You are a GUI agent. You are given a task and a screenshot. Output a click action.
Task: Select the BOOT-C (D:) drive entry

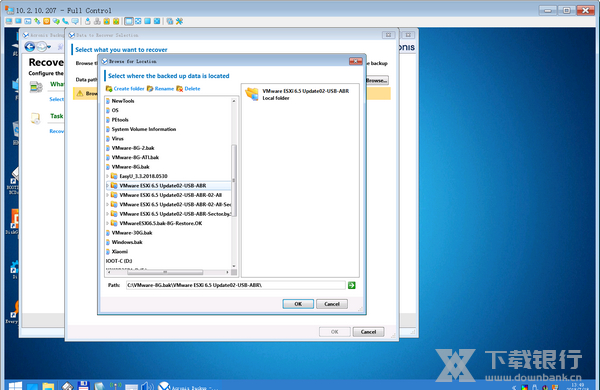(x=119, y=261)
